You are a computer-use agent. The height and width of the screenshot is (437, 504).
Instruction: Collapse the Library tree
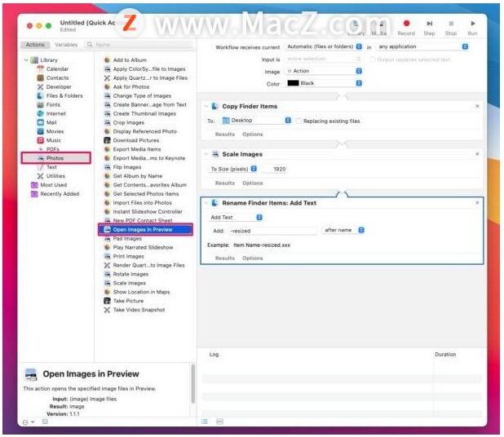point(26,60)
